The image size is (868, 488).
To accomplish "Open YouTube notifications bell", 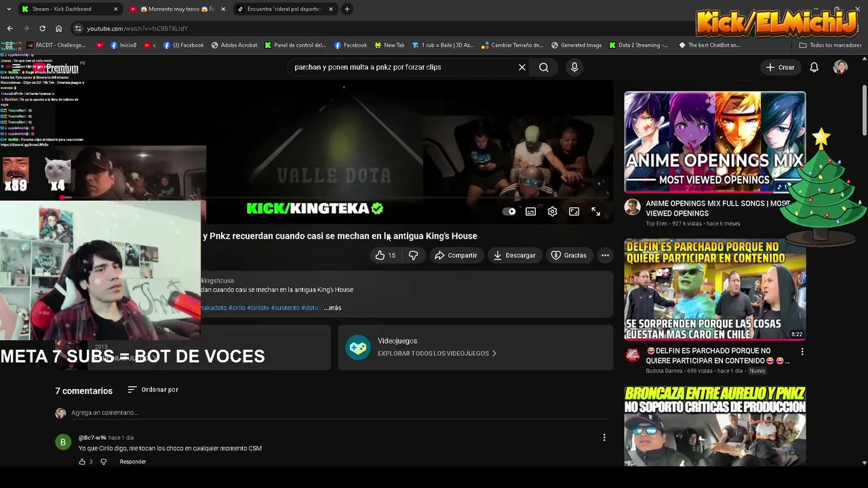I will coord(814,67).
